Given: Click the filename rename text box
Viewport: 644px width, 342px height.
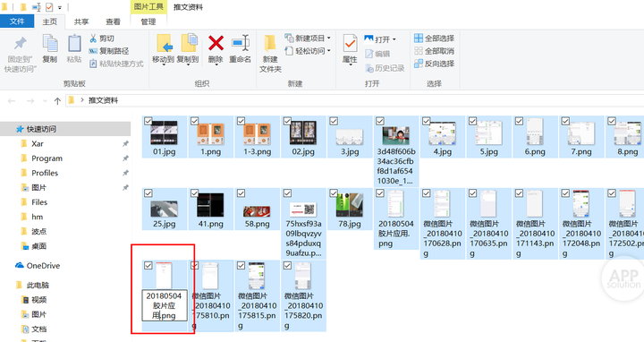Looking at the screenshot, I should tap(165, 305).
